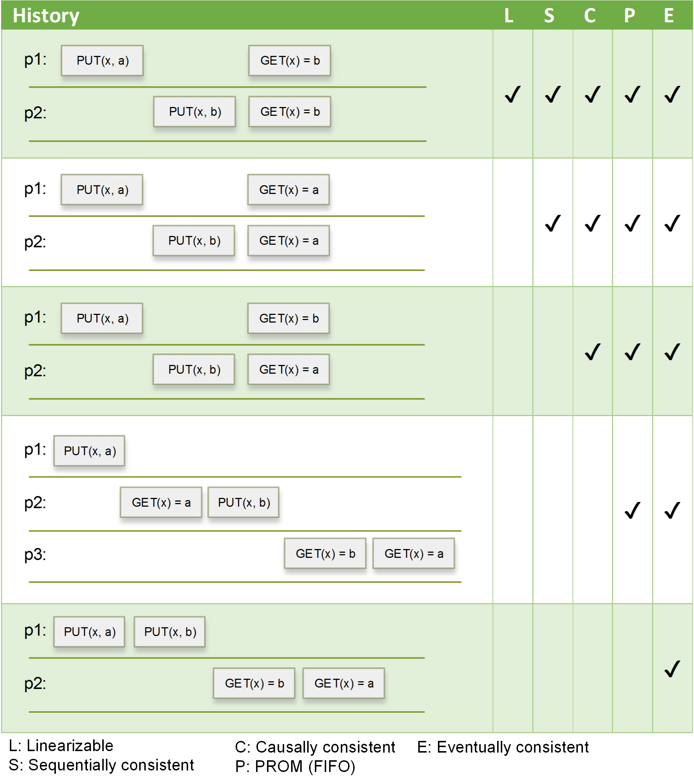Click p3's GET(x) = b box
The height and width of the screenshot is (784, 694).
[325, 553]
